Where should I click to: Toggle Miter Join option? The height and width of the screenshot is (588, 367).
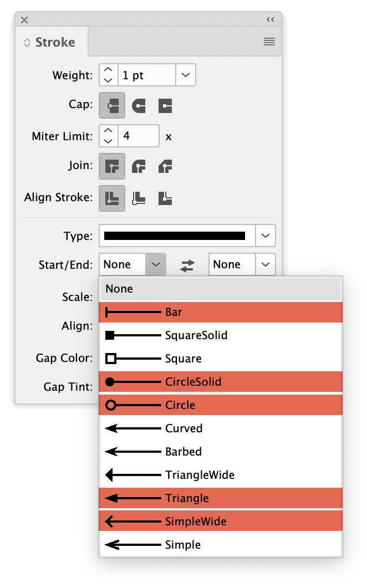(112, 166)
